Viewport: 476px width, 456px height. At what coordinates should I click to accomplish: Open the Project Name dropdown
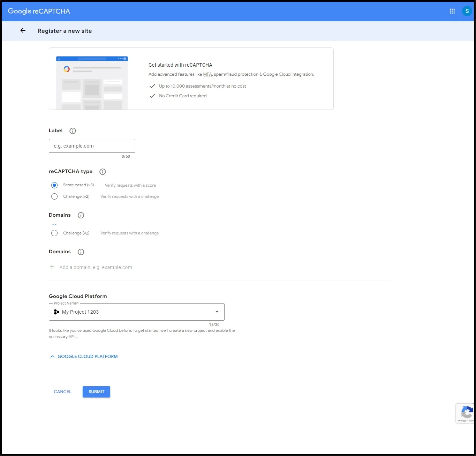click(217, 312)
